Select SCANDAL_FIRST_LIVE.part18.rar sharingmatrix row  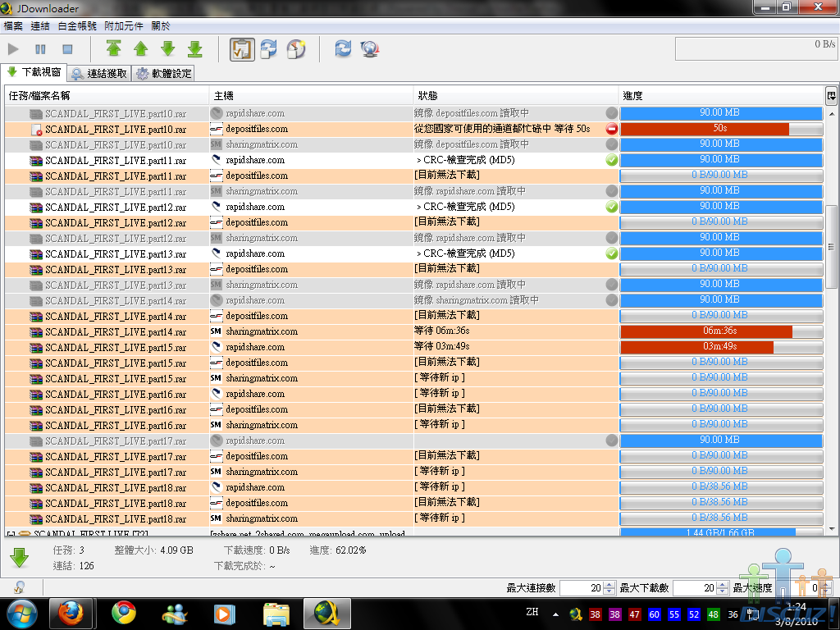click(x=414, y=518)
